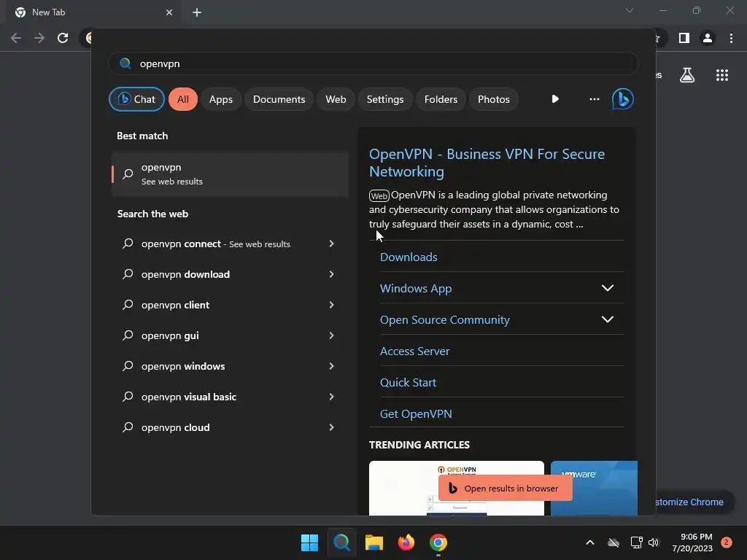
Task: Select the openvpn connect suggestion
Action: 216,244
